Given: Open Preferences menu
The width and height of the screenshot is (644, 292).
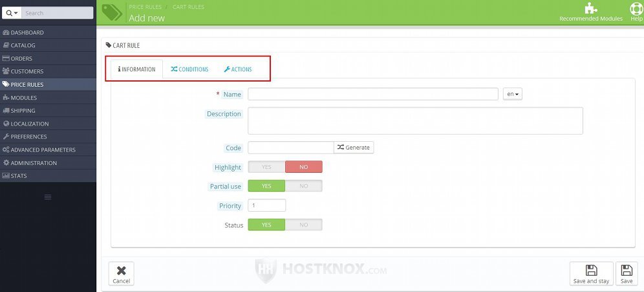Looking at the screenshot, I should [48, 137].
